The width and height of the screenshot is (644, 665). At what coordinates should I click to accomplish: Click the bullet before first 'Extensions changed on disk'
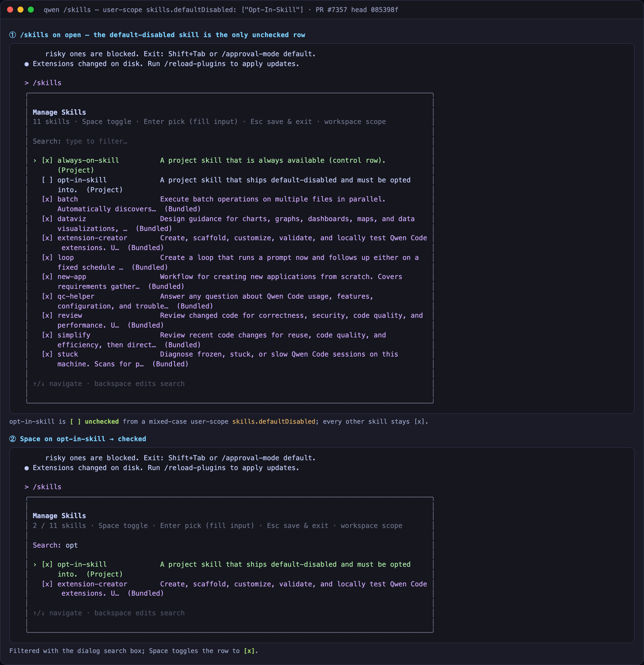pyautogui.click(x=26, y=64)
